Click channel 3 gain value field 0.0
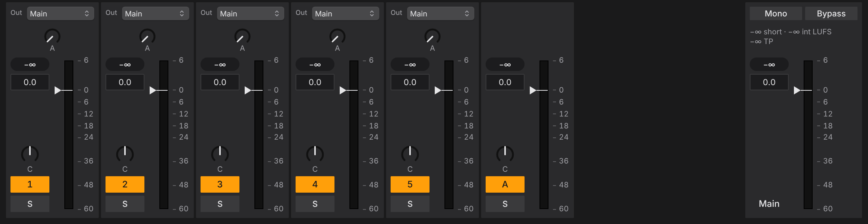Image resolution: width=868 pixels, height=224 pixels. [220, 82]
